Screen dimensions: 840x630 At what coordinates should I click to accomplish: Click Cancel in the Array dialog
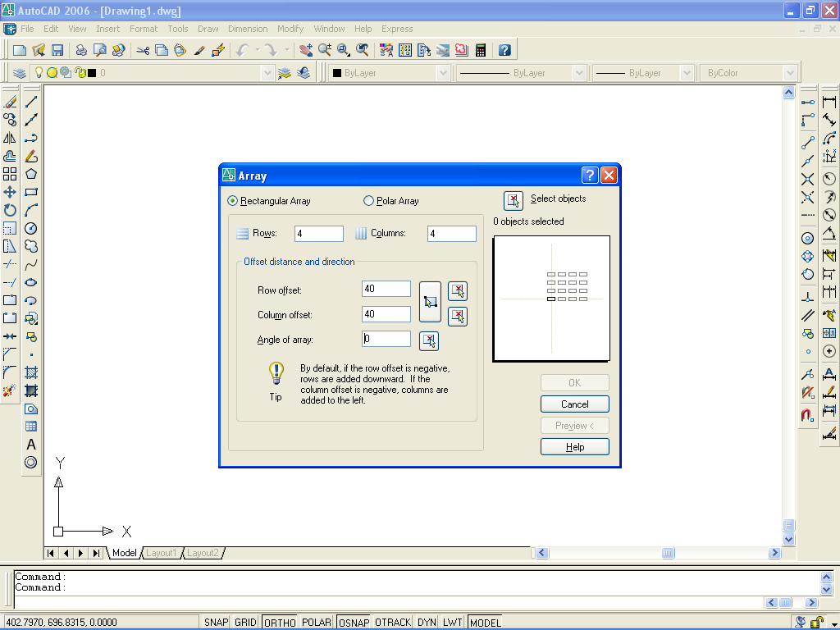click(x=575, y=404)
